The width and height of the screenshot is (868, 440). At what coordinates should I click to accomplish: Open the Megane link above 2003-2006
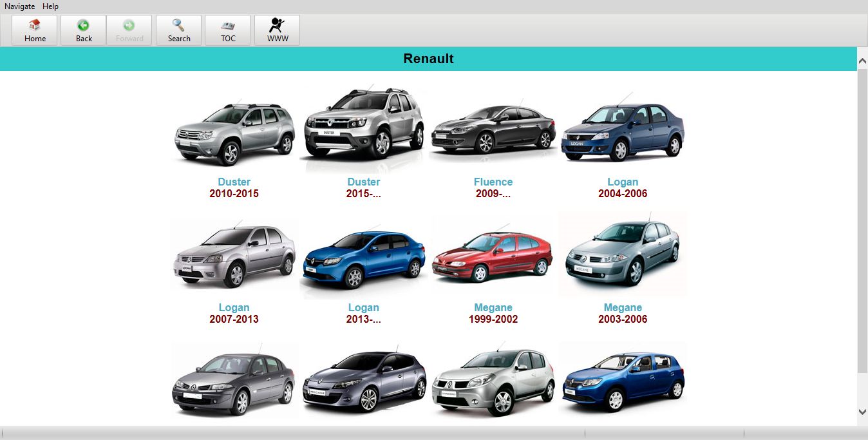tap(623, 307)
